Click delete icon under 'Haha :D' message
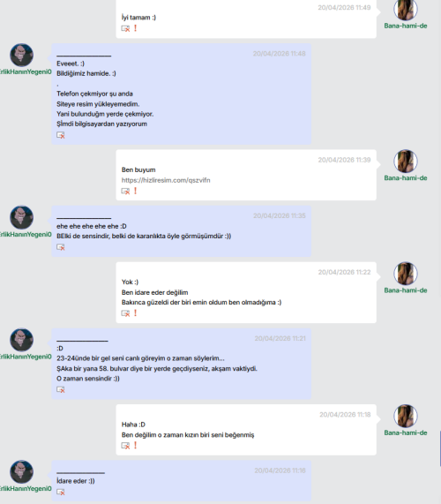441x504 pixels. (x=125, y=446)
